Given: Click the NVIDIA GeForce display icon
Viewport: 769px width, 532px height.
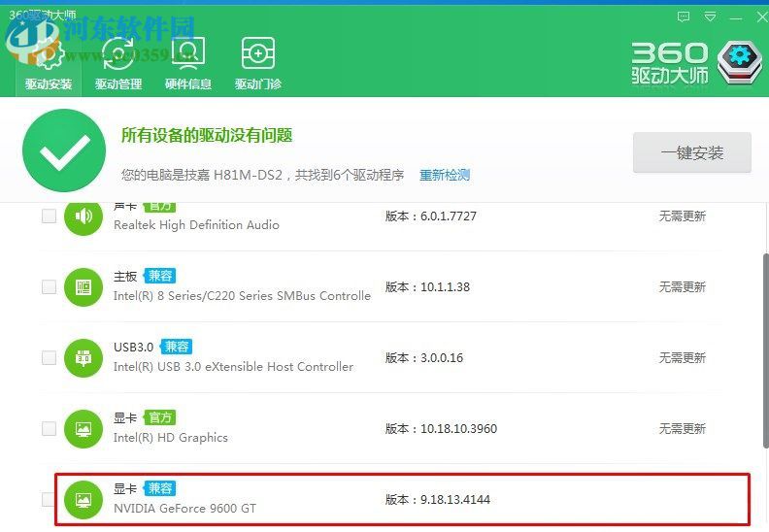Looking at the screenshot, I should (x=84, y=500).
